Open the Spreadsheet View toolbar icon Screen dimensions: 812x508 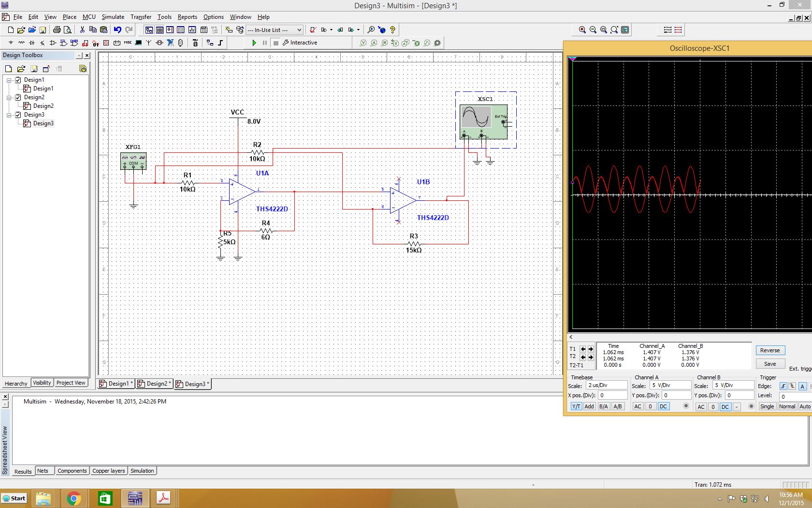159,30
